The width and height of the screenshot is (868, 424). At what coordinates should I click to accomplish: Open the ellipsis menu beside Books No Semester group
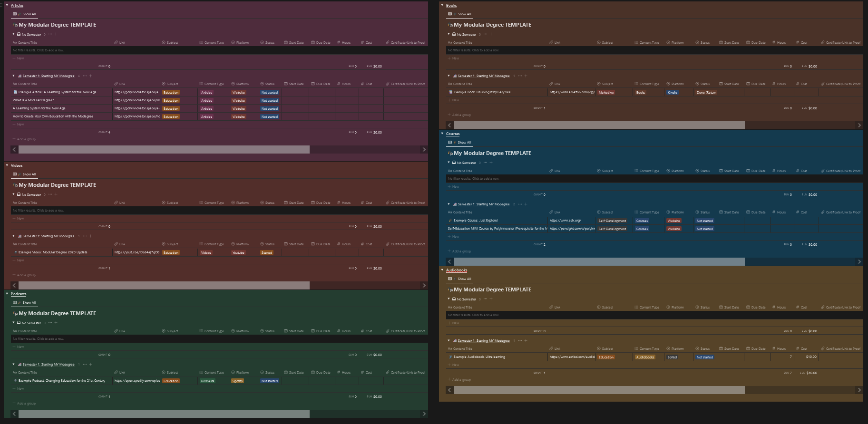485,34
